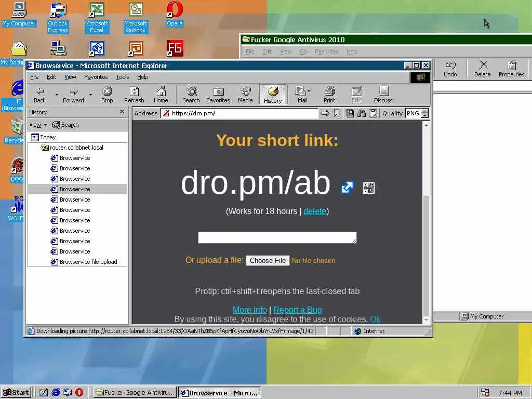
Task: Click the save page icon after the bookmark icon
Action: (x=350, y=113)
